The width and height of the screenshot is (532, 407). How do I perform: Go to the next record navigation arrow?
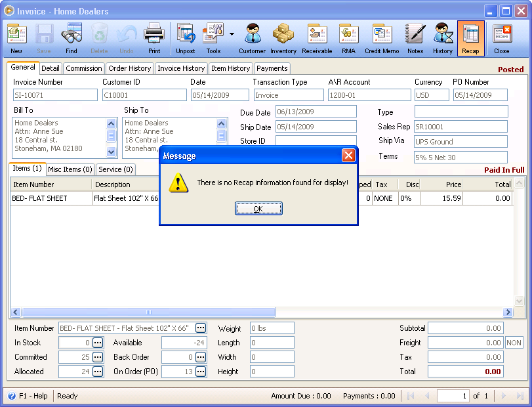pyautogui.click(x=504, y=396)
